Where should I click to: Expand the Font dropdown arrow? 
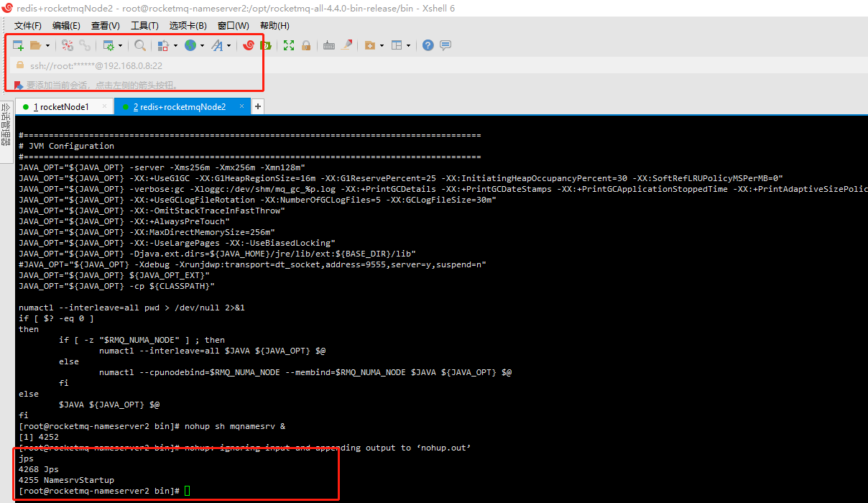pos(229,45)
